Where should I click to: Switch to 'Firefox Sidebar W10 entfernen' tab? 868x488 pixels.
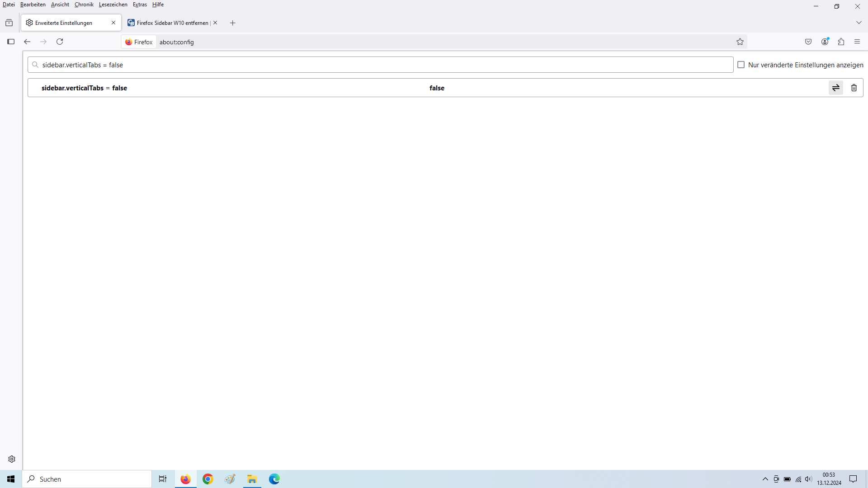tap(170, 23)
